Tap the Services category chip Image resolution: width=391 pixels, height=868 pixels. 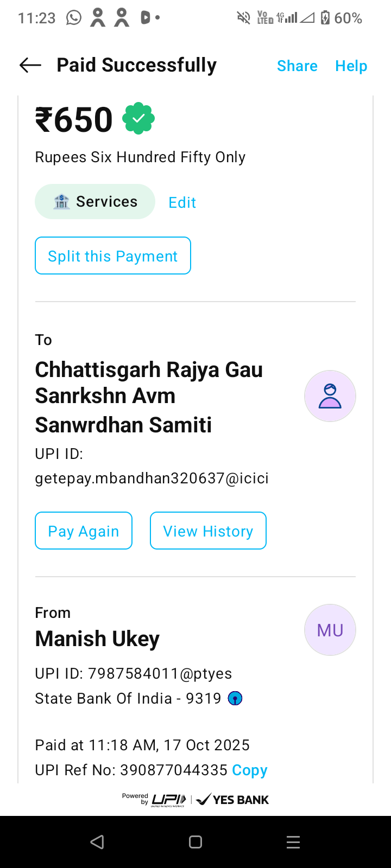[95, 202]
